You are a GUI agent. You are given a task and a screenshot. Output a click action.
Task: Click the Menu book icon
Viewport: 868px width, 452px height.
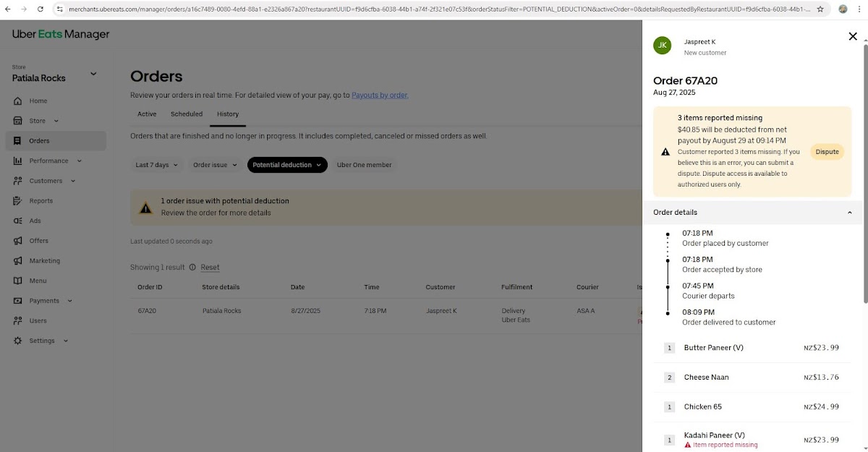(x=17, y=281)
